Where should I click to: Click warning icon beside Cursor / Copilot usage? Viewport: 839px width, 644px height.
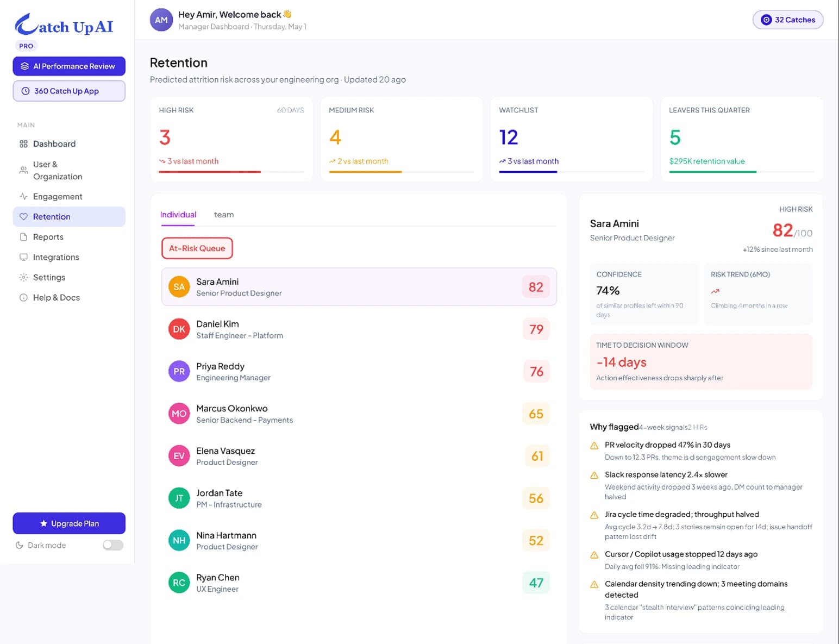594,555
